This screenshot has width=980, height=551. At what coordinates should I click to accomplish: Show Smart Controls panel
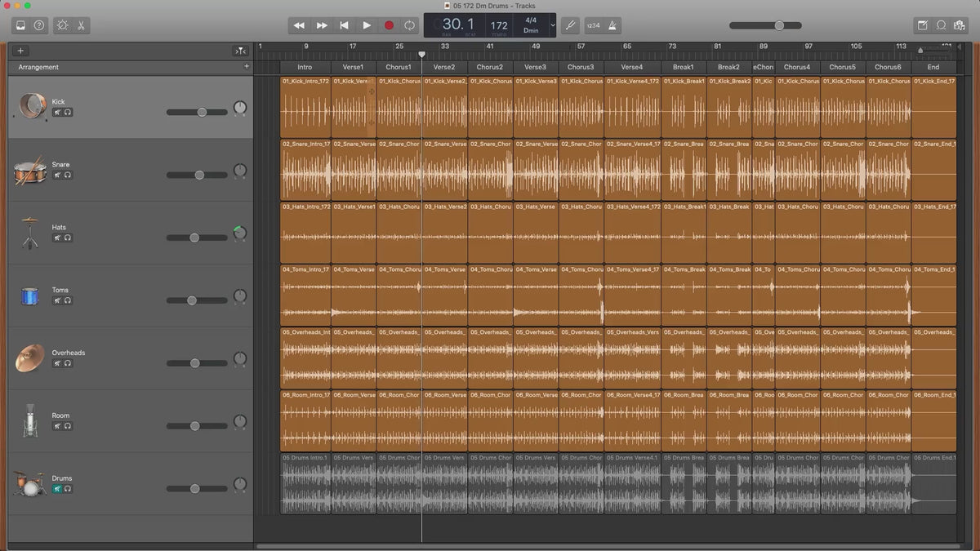62,25
